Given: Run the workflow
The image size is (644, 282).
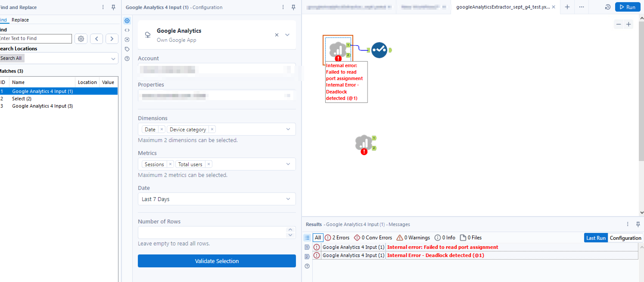Looking at the screenshot, I should point(627,7).
